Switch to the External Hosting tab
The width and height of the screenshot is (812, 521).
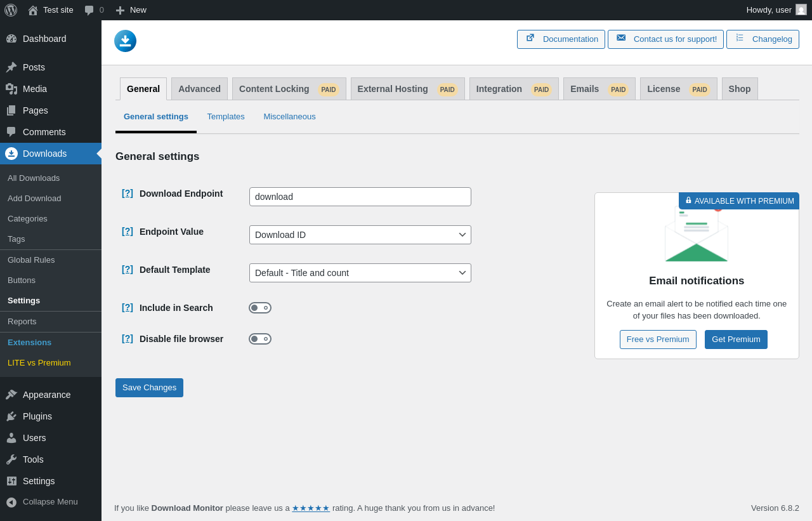[408, 89]
